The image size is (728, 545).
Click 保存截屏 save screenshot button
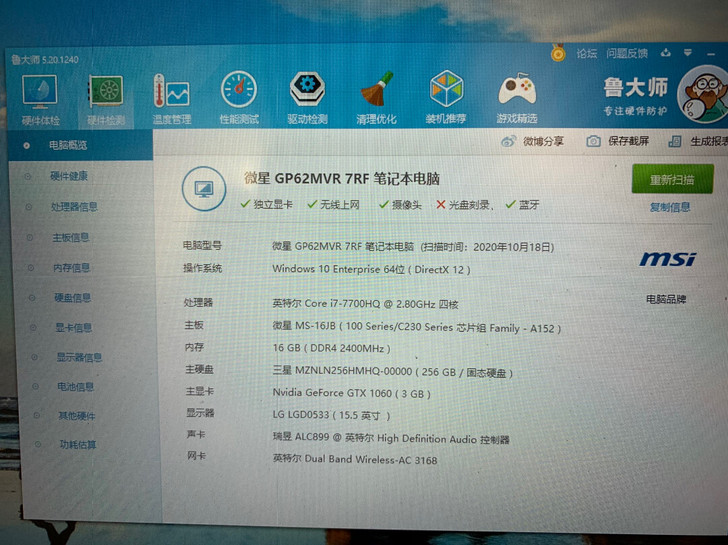point(618,141)
